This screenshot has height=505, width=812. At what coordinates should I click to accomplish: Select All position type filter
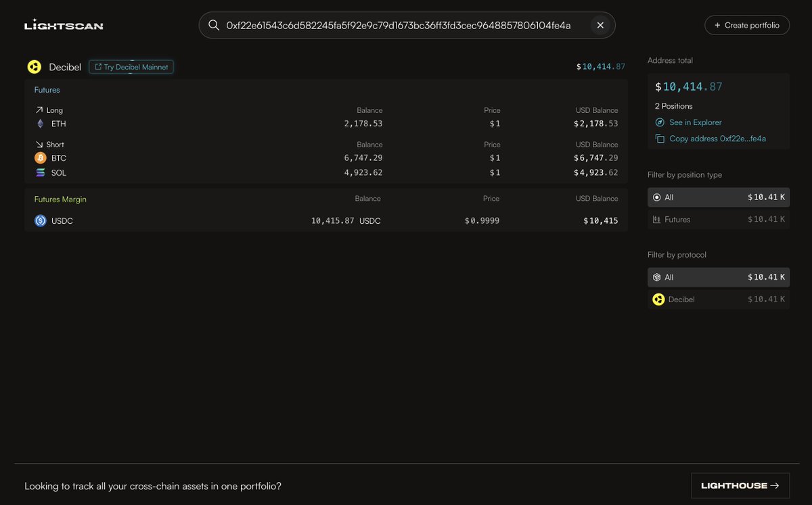click(719, 197)
